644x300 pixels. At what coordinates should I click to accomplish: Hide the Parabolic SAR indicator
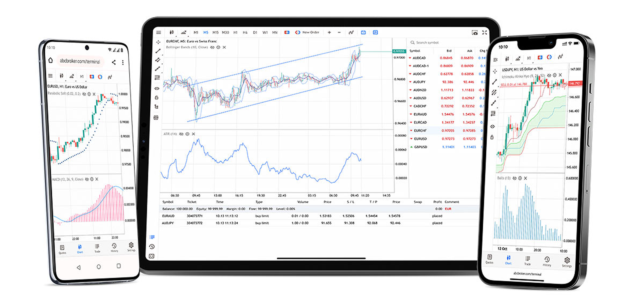pos(84,94)
